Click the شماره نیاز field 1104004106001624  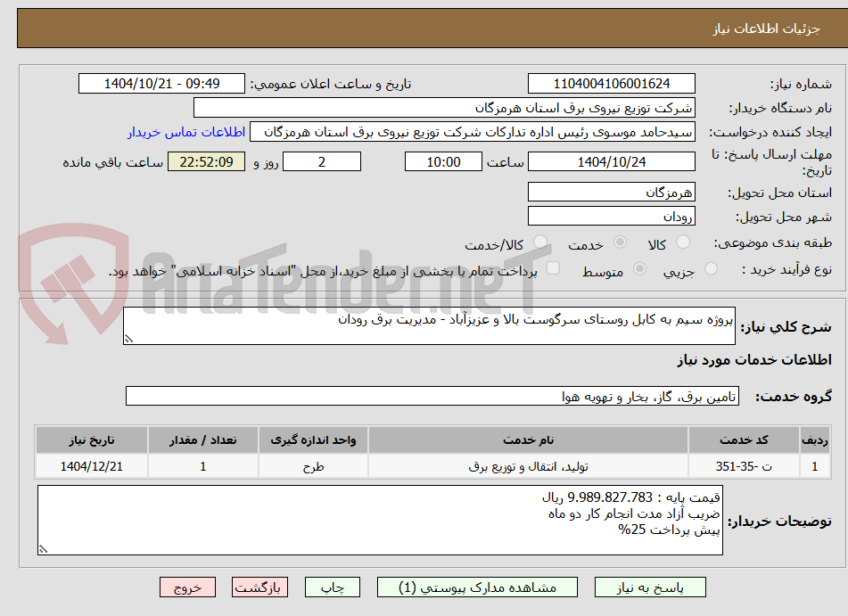click(612, 84)
